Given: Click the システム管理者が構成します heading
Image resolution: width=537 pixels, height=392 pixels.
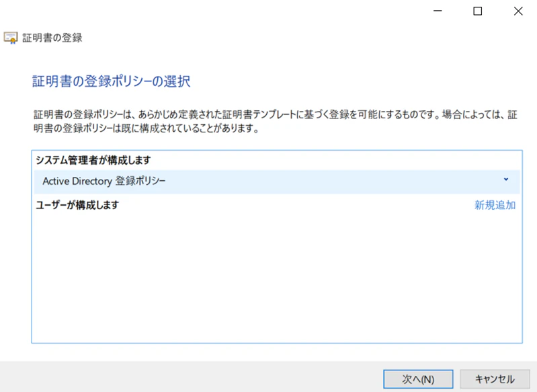Looking at the screenshot, I should (93, 160).
